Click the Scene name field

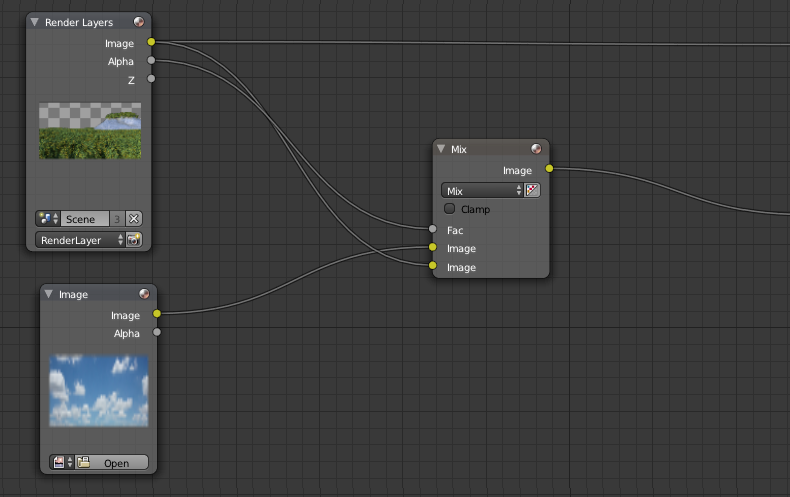85,219
